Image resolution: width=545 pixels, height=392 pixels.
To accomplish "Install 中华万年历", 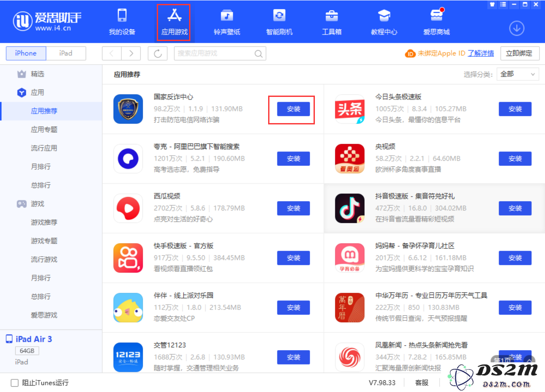I will coord(515,308).
